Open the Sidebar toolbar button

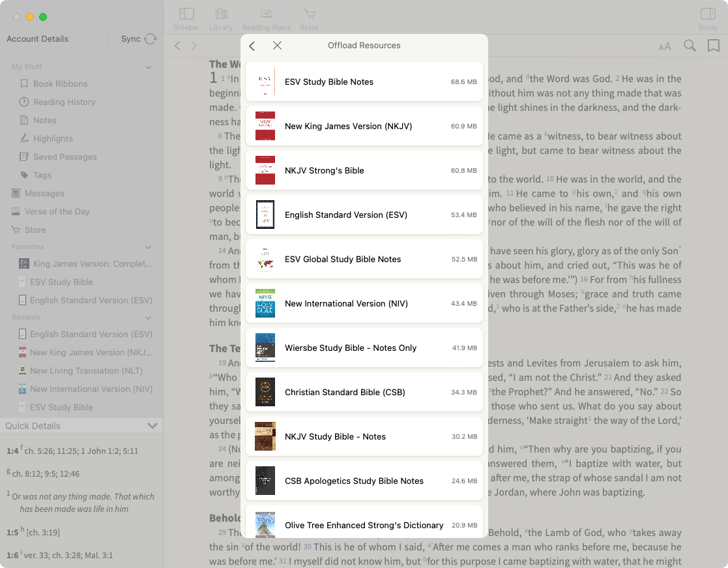pyautogui.click(x=186, y=19)
